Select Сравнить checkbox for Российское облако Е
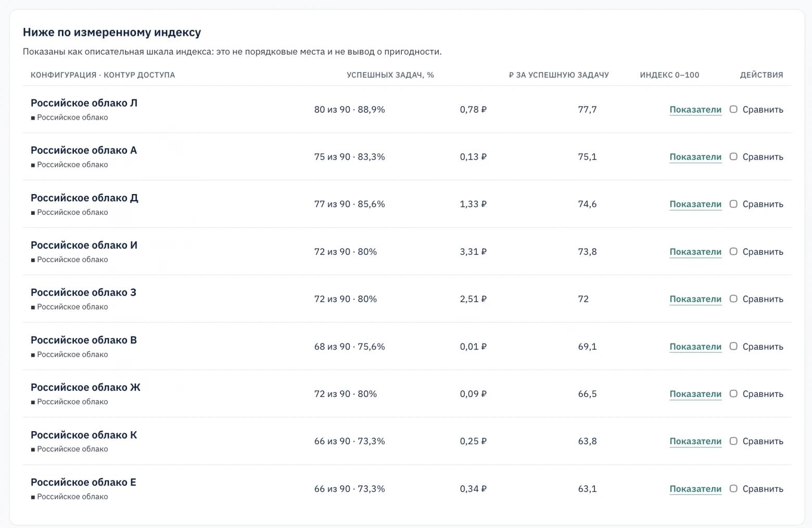Image resolution: width=812 pixels, height=528 pixels. click(733, 488)
